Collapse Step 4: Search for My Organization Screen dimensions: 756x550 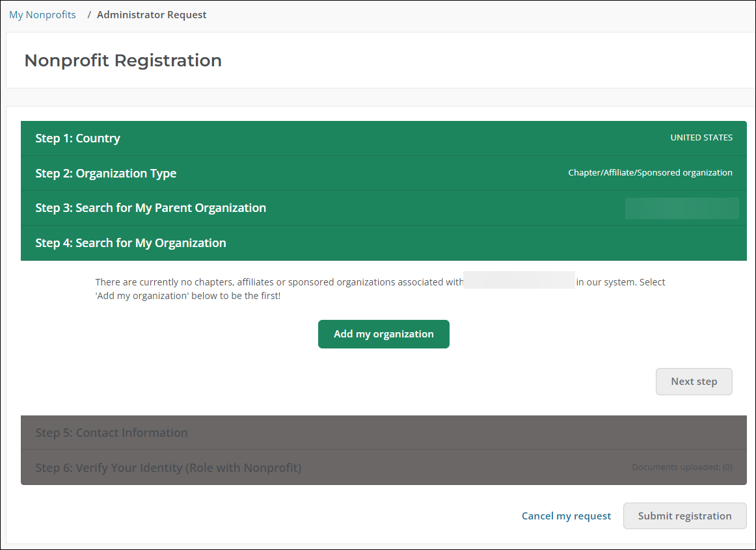pos(131,243)
